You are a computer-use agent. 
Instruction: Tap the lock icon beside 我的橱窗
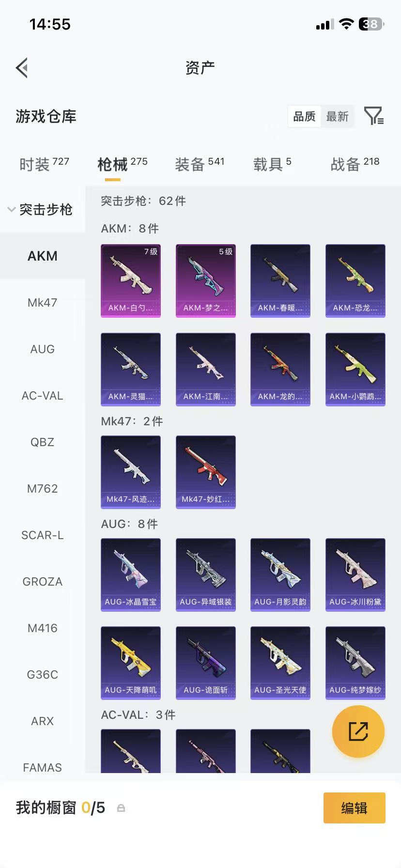(121, 808)
